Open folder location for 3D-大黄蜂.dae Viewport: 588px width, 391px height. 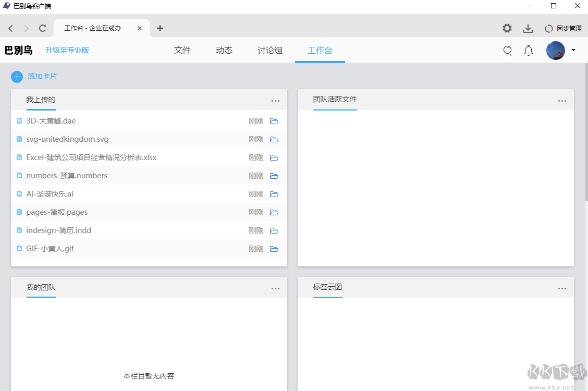coord(274,121)
